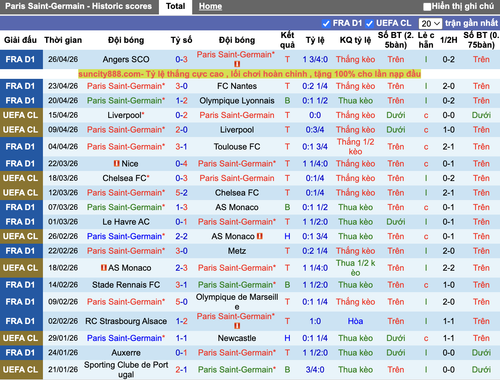Select Sporting Clube de Portugal team name
This screenshot has width=500, height=380.
tap(126, 370)
